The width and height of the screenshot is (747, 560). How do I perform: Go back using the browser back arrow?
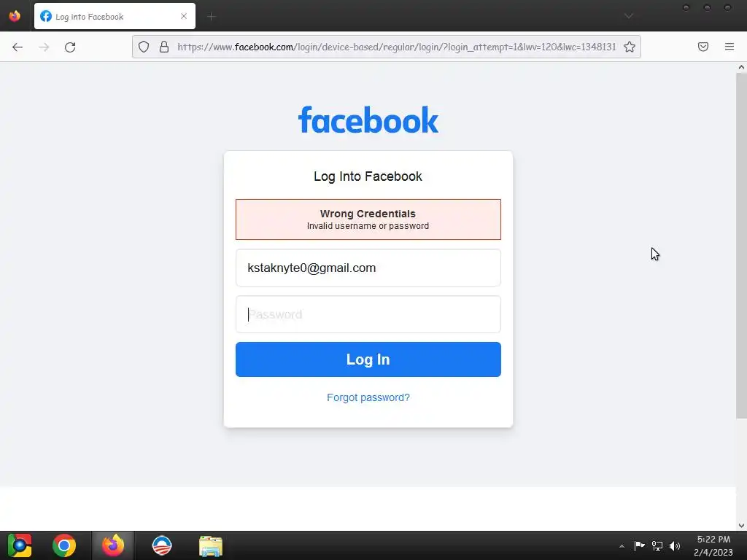(x=18, y=47)
